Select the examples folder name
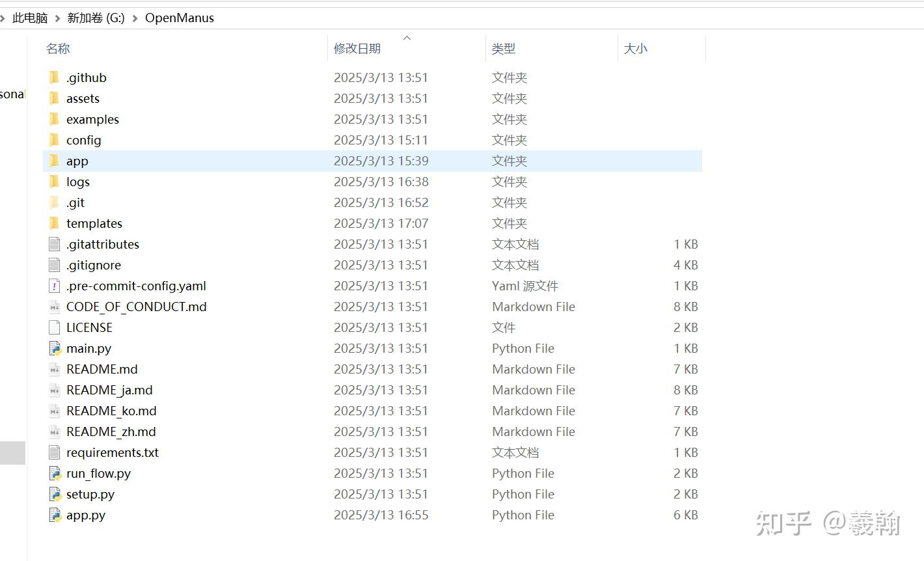This screenshot has width=924, height=561. (92, 120)
